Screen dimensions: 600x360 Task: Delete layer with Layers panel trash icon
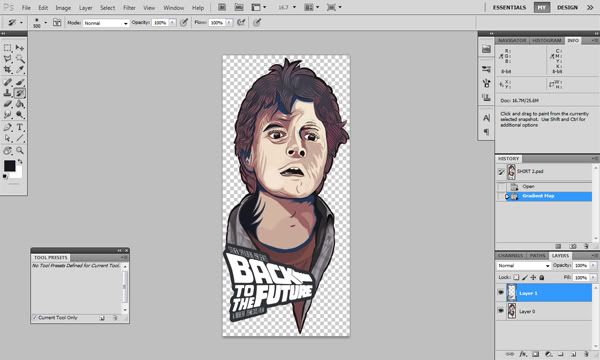pos(586,354)
